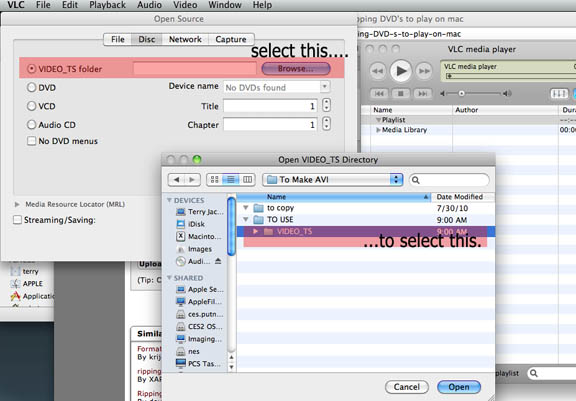Collapse the SHARED sidebar section

169,278
